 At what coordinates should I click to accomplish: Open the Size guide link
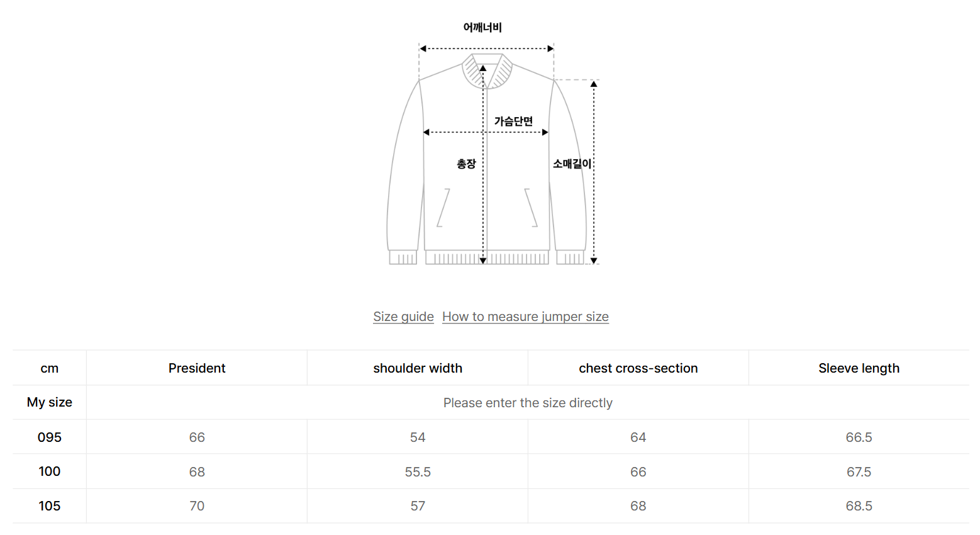point(403,317)
